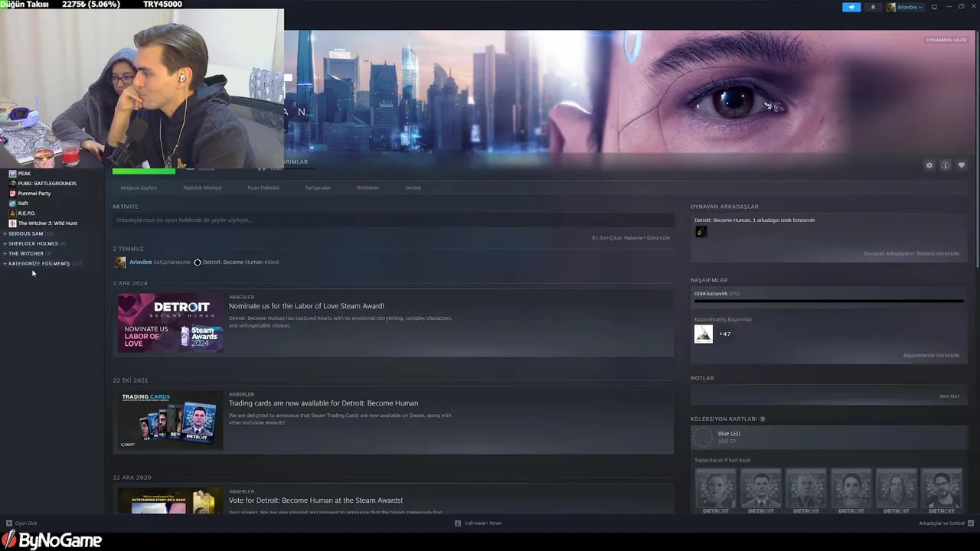Open the notifications bell

873,7
